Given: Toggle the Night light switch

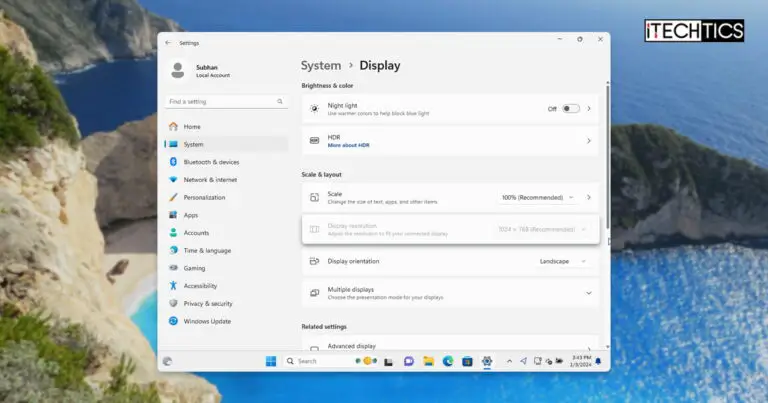Looking at the screenshot, I should pyautogui.click(x=570, y=108).
